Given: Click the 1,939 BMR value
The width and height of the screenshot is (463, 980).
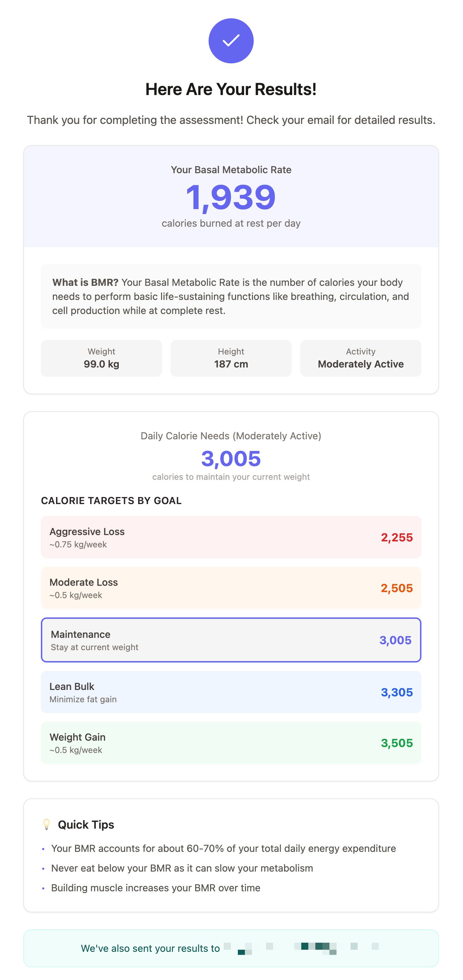Looking at the screenshot, I should point(231,197).
